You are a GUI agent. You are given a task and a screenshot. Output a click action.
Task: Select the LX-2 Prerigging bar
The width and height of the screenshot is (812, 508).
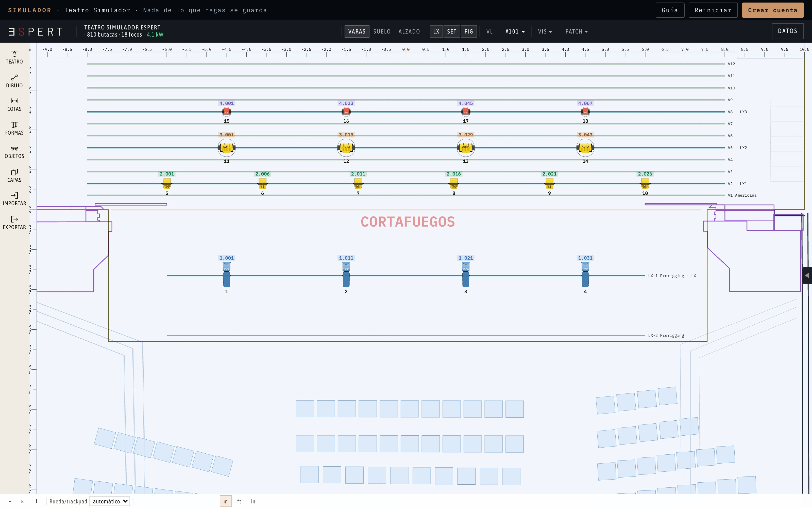coord(406,335)
